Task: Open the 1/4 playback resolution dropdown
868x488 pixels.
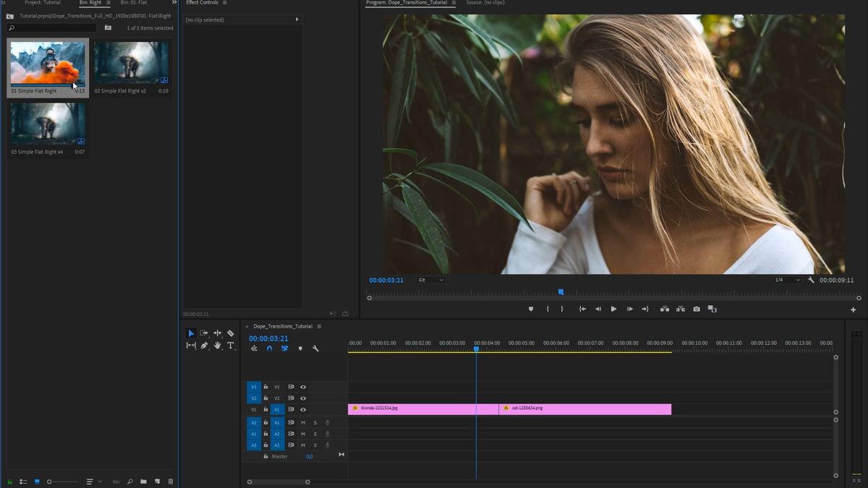Action: pyautogui.click(x=787, y=280)
